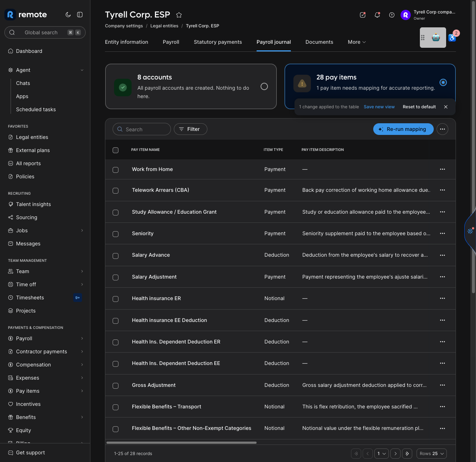476x462 pixels.
Task: Check the Salary Adjustment row checkbox
Action: pos(116,277)
